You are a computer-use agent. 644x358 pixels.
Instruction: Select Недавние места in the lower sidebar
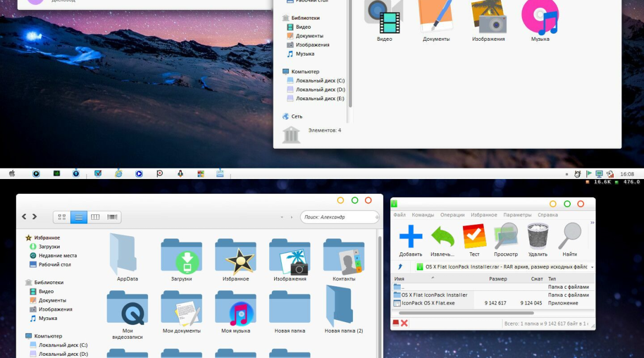click(57, 256)
